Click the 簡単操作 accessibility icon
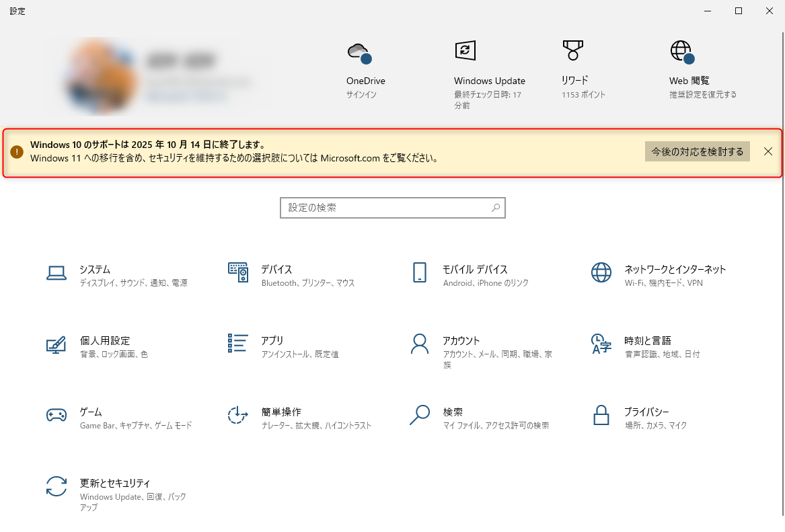 click(x=238, y=415)
